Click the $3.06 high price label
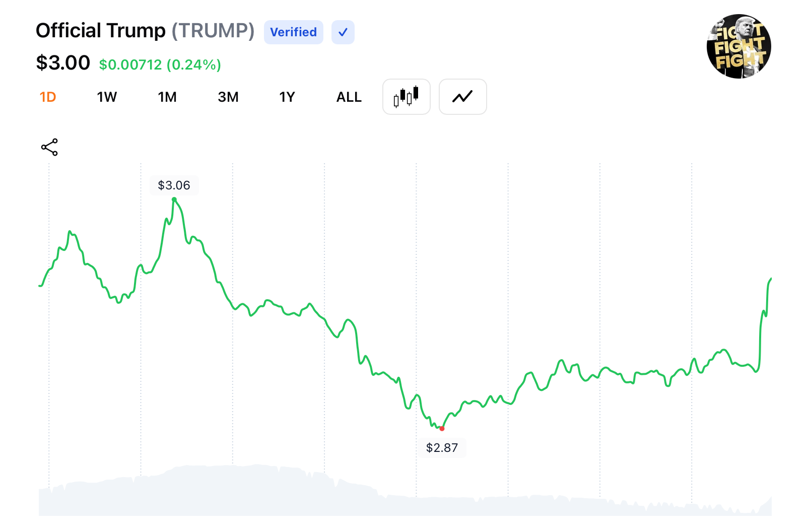The width and height of the screenshot is (809, 532). point(174,185)
